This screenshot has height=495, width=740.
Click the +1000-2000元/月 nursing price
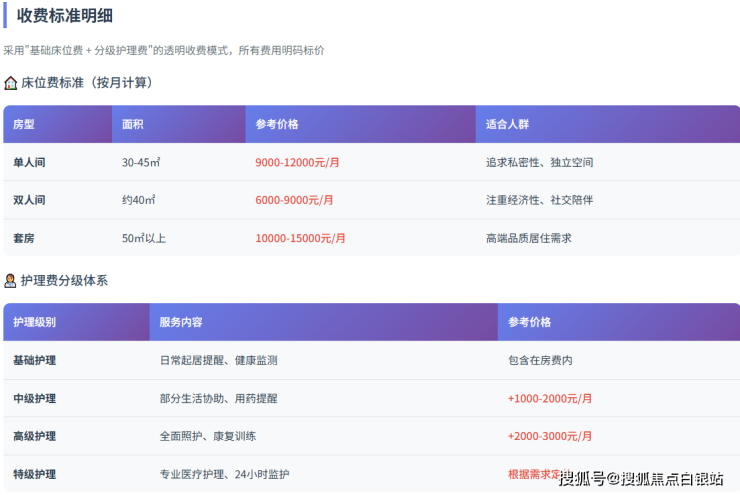[550, 398]
